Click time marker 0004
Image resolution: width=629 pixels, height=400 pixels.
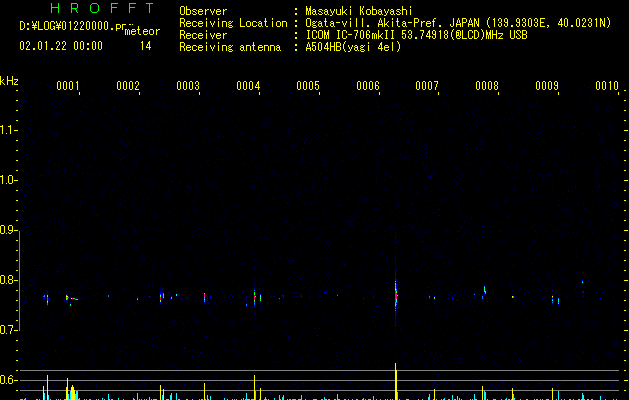point(248,85)
